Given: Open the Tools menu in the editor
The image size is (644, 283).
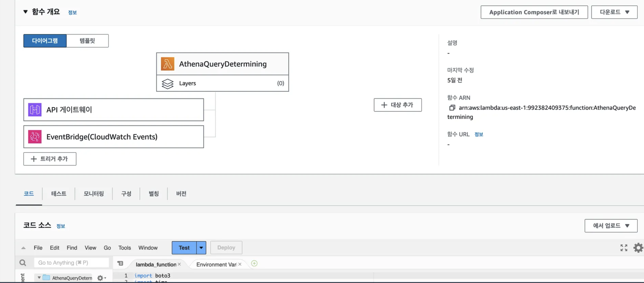Looking at the screenshot, I should 124,248.
